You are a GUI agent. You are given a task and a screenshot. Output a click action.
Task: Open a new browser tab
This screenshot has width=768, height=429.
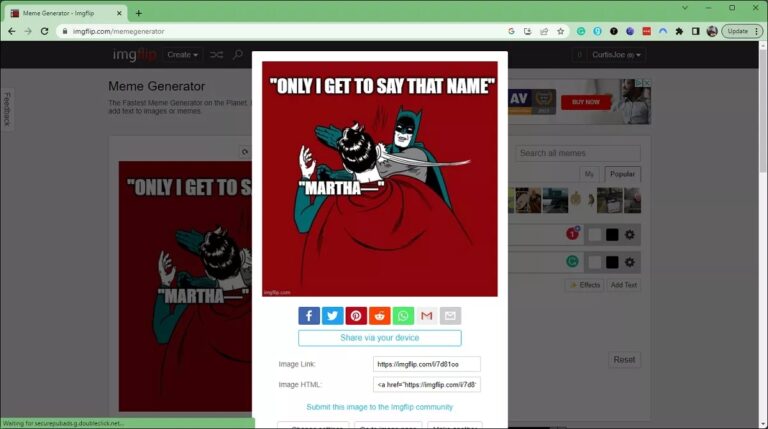[x=139, y=13]
